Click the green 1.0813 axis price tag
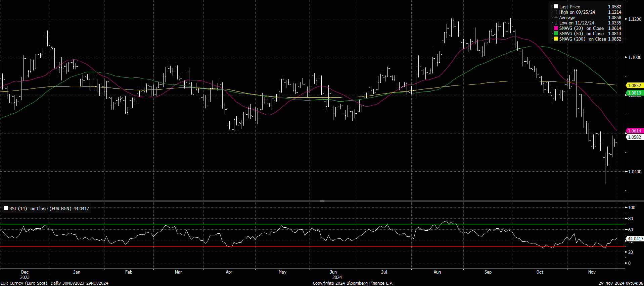 pos(634,93)
